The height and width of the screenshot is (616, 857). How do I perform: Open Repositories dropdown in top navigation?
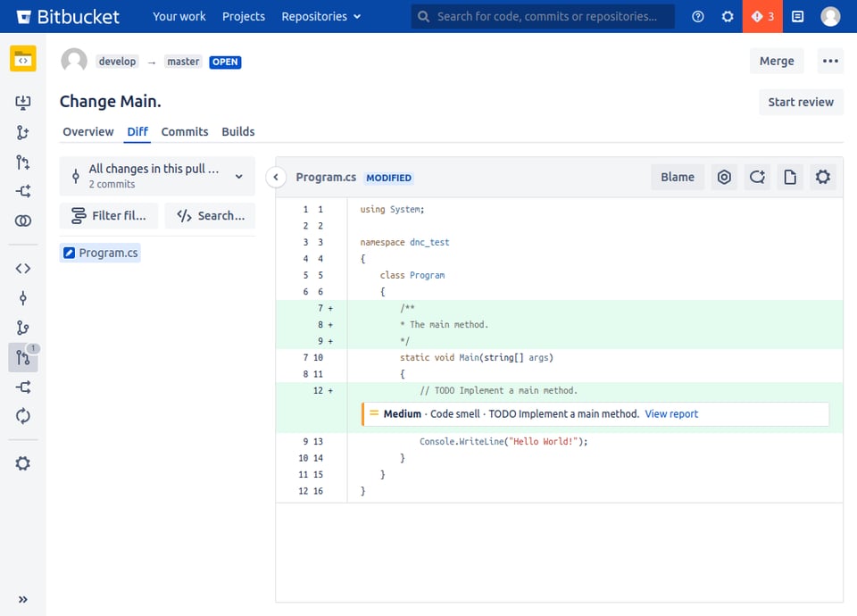coord(320,16)
